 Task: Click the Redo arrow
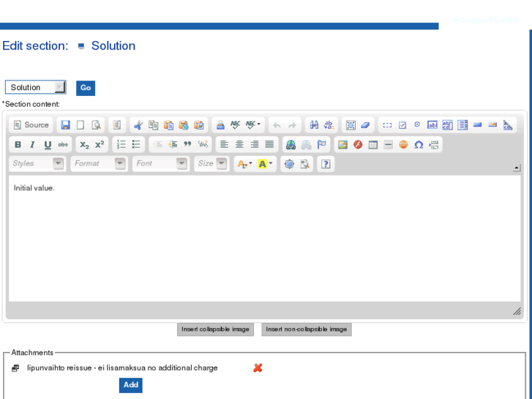click(292, 125)
